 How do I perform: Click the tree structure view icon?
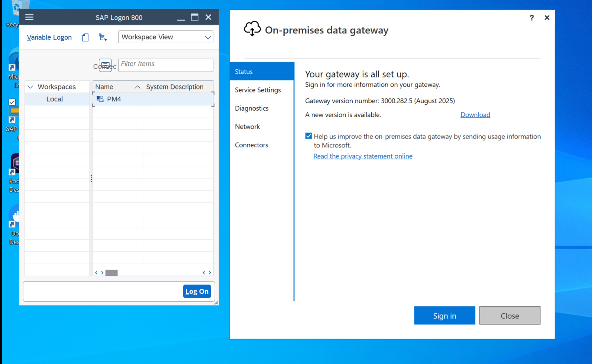point(103,37)
